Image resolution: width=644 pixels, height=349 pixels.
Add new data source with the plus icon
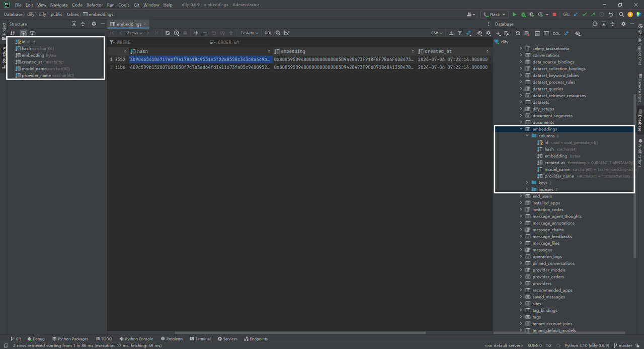(x=499, y=33)
